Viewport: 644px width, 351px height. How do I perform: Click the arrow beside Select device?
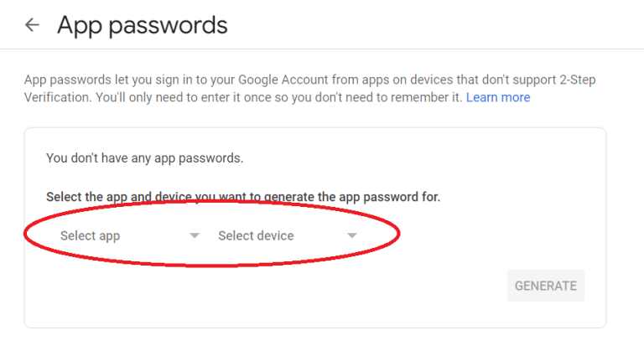coord(352,235)
